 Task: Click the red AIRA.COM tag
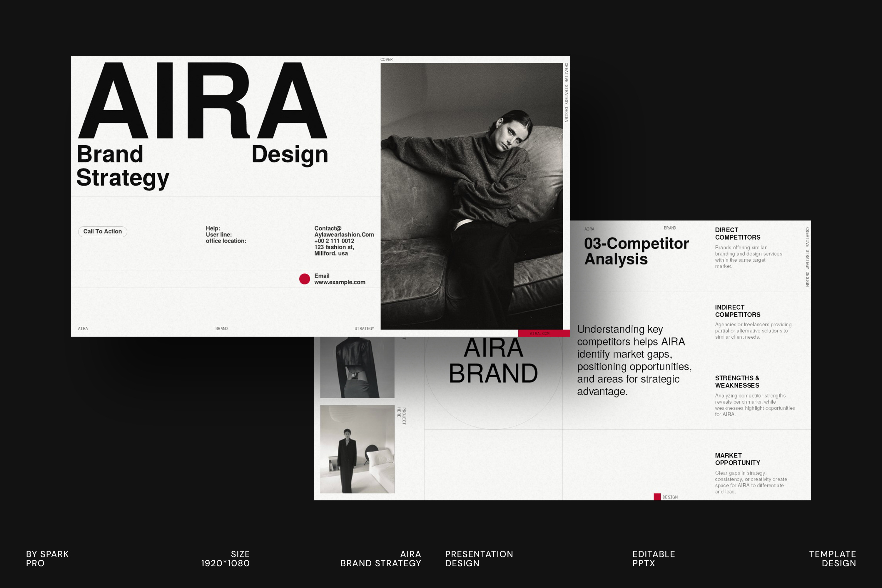(543, 333)
